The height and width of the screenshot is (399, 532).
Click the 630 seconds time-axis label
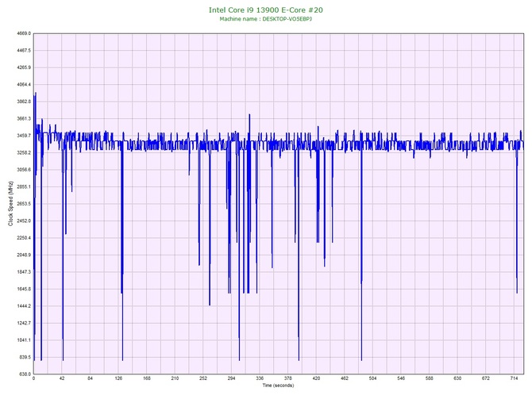coord(457,378)
